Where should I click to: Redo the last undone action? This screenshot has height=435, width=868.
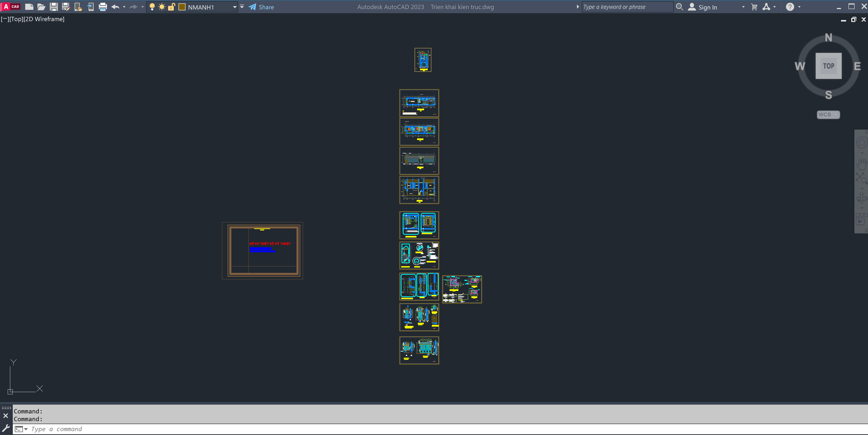[133, 7]
